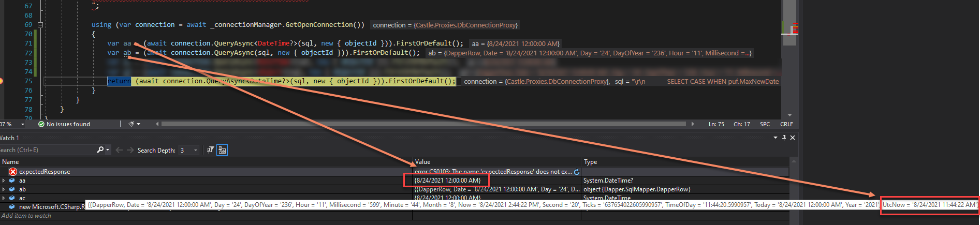Click the line 75 sql datatip text
This screenshot has width=980, height=225.
(696, 82)
